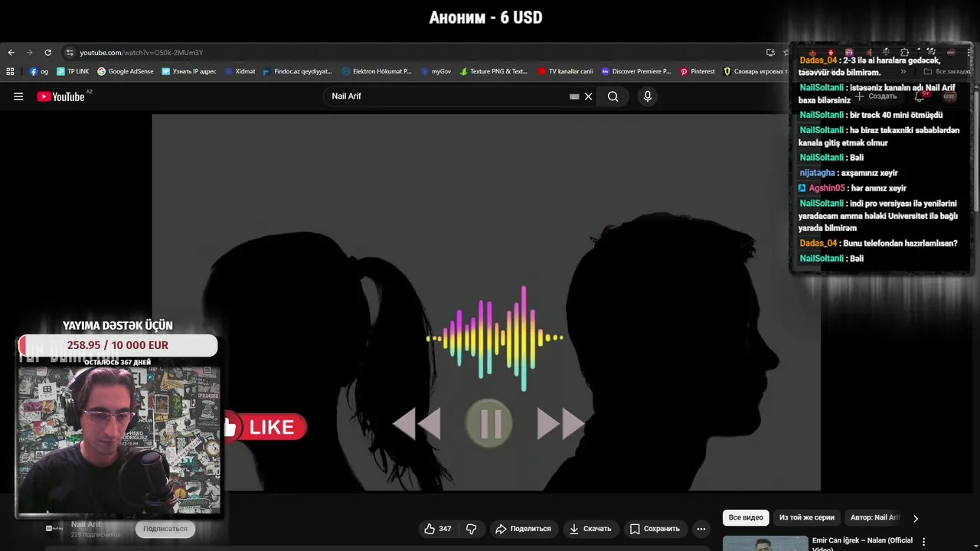Click the Подписаться subscribe button
Image resolution: width=980 pixels, height=551 pixels.
(165, 529)
